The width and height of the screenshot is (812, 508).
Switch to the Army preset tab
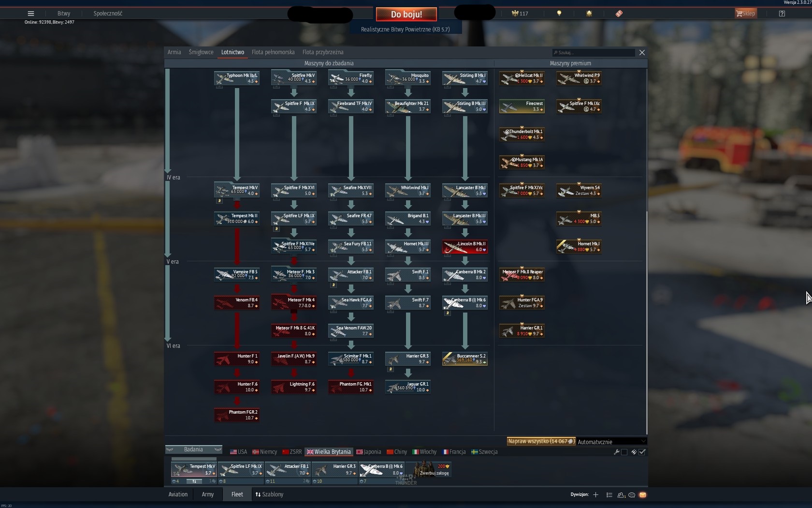click(x=208, y=494)
